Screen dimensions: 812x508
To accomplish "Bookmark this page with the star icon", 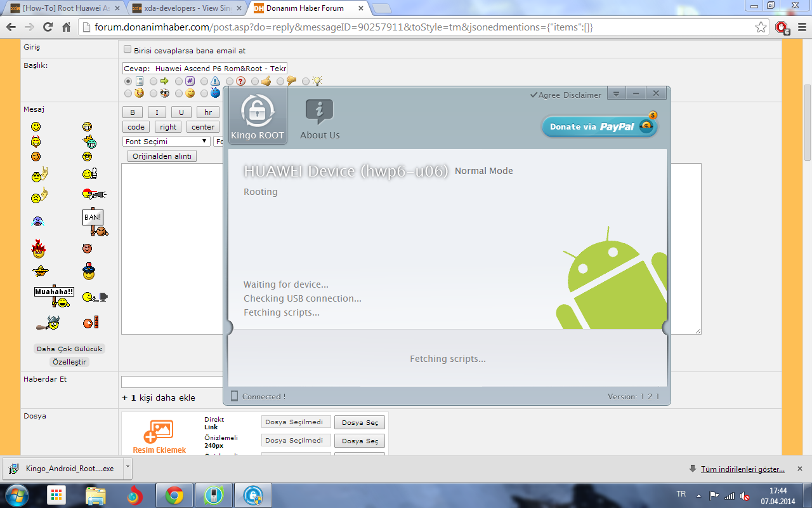I will 761,27.
